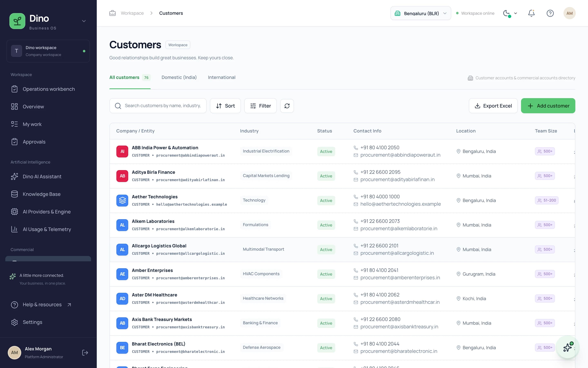The height and width of the screenshot is (368, 588).
Task: Open the notifications bell
Action: [531, 13]
